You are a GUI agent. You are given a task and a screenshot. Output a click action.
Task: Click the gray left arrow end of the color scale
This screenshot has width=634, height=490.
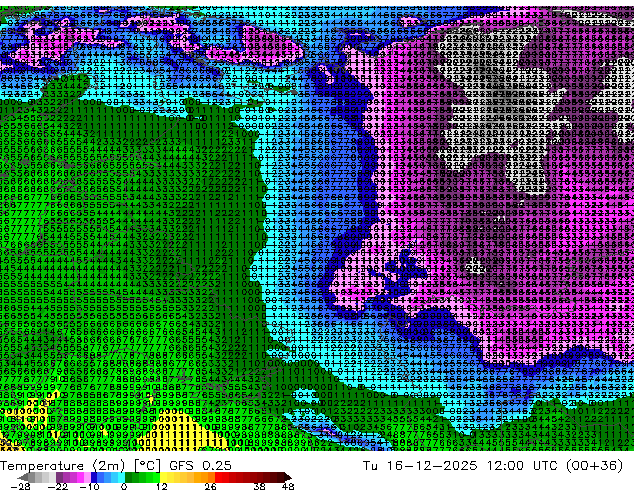(x=22, y=477)
